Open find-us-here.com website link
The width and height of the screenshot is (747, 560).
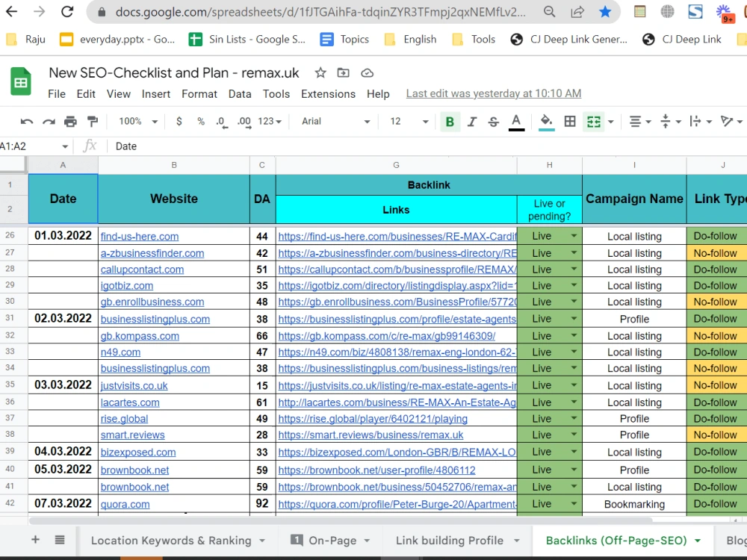(x=140, y=236)
